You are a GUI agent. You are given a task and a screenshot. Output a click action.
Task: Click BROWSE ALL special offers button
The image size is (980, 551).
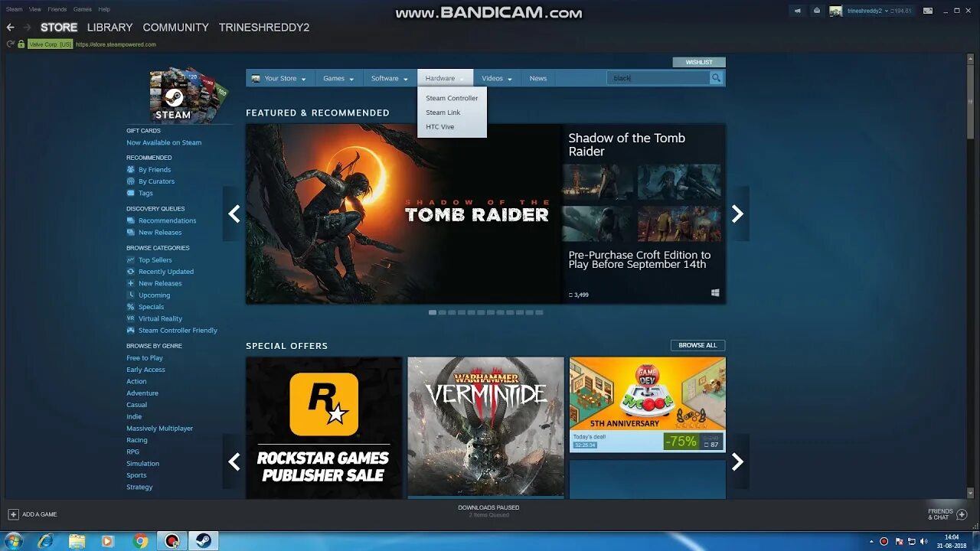tap(697, 345)
